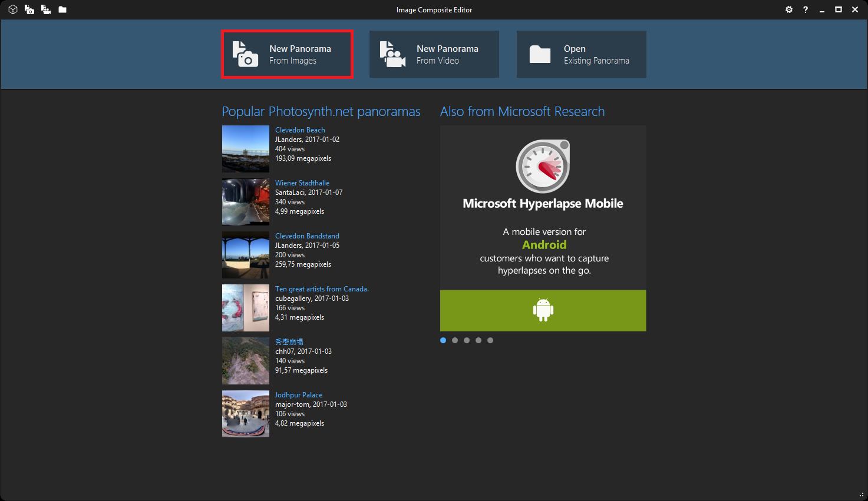Open the Chinese-titled panorama link by chh07
Screen dimensions: 868x501
tap(289, 342)
